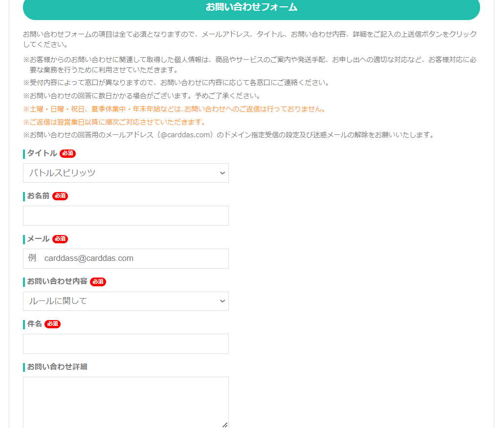The height and width of the screenshot is (428, 504).
Task: Click the お名前 field label
Action: coord(38,196)
